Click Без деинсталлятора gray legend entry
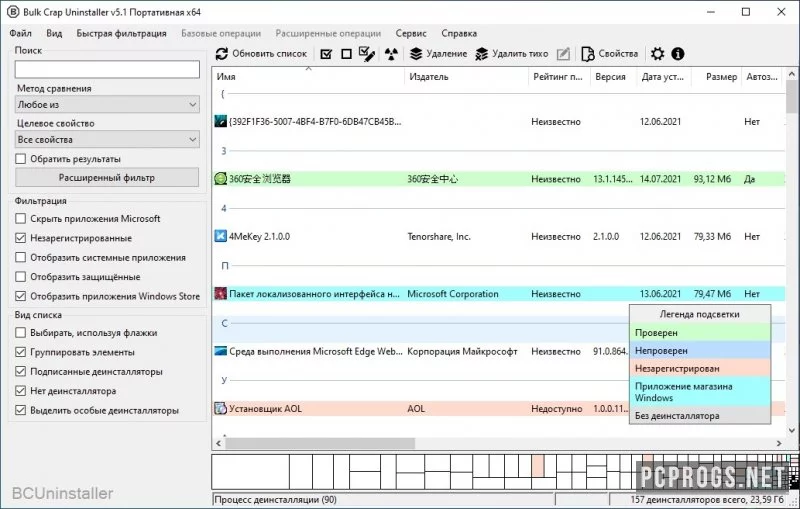 click(700, 415)
